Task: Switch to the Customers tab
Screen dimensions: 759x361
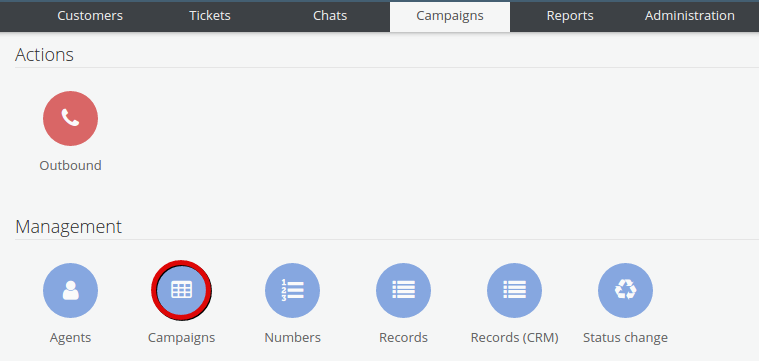Action: (90, 16)
